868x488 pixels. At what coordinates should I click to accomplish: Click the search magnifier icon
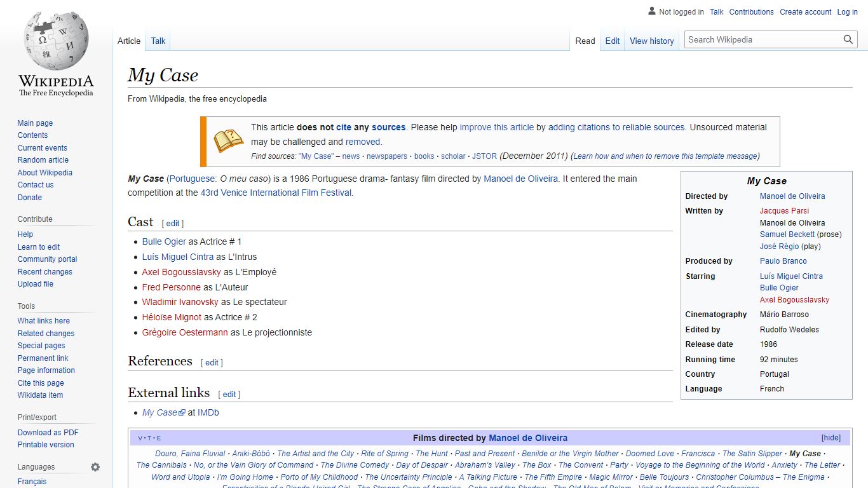pyautogui.click(x=848, y=39)
